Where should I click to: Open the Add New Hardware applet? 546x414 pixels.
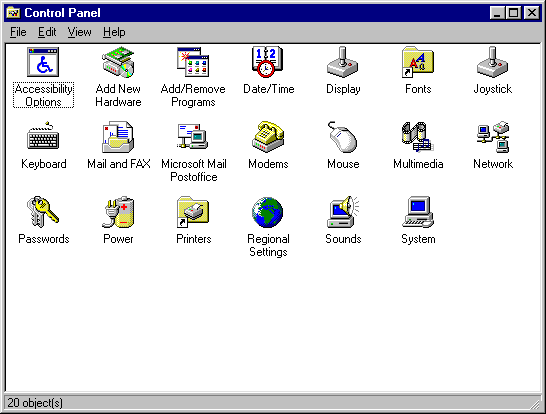click(118, 62)
